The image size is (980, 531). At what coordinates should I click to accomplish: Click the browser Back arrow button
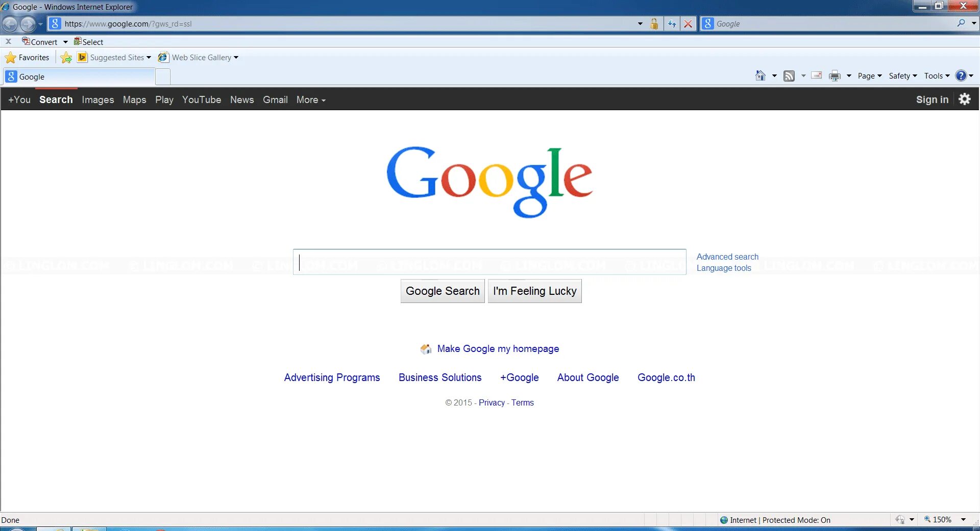pos(10,23)
